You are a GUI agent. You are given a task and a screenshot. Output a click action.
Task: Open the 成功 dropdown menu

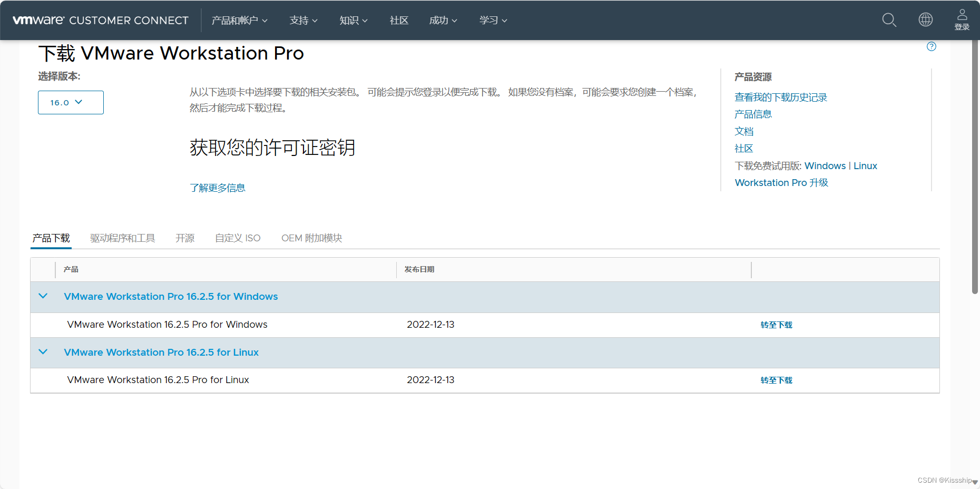pos(443,20)
